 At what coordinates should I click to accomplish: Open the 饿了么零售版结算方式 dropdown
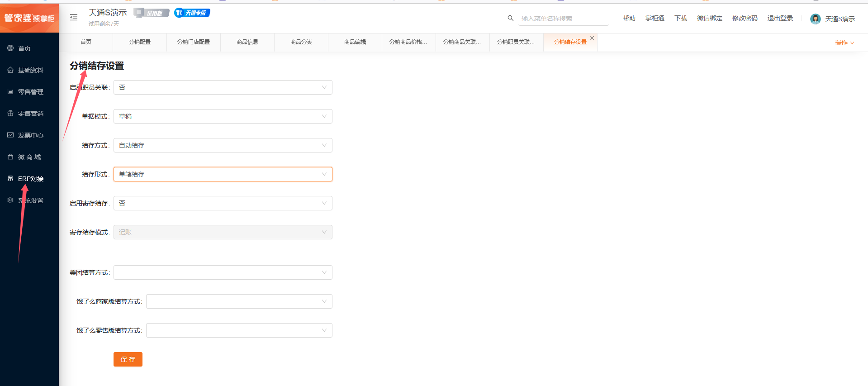coord(239,330)
